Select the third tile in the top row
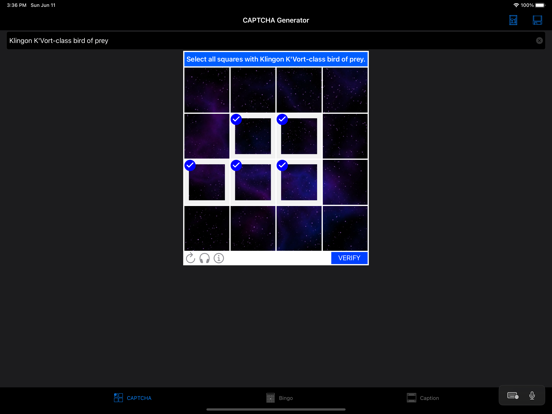Viewport: 552px width, 414px height. point(299,90)
